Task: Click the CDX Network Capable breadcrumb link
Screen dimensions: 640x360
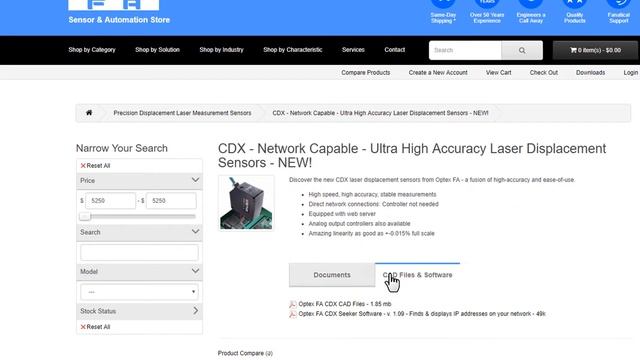Action: [x=380, y=113]
